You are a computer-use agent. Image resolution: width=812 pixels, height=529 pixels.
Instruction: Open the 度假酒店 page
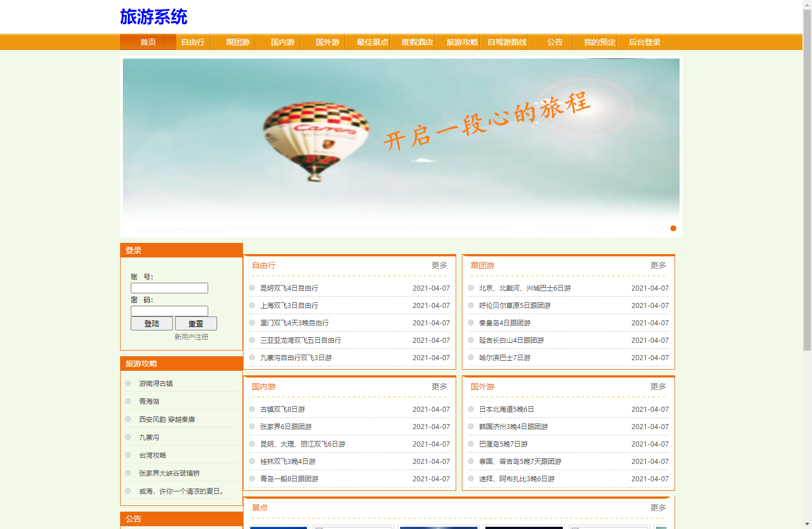click(417, 42)
